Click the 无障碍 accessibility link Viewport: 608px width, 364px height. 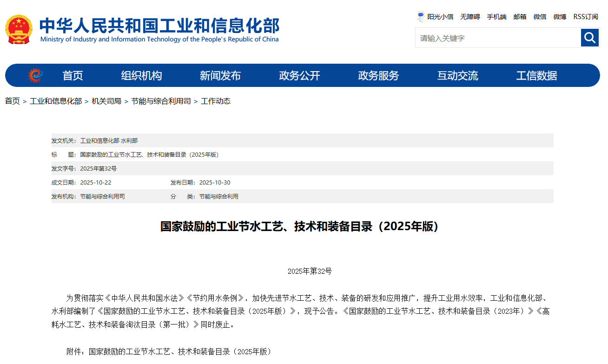pos(470,17)
